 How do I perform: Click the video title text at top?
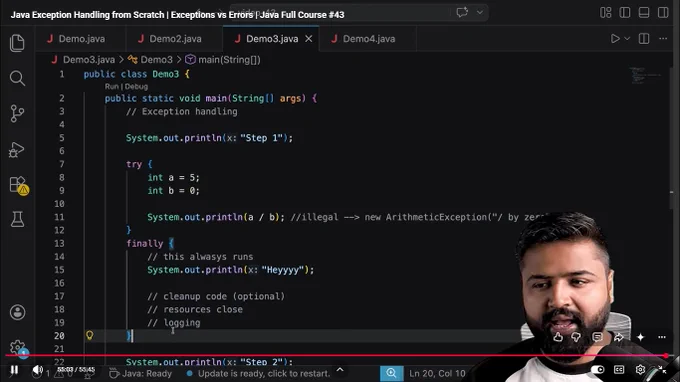coord(177,15)
